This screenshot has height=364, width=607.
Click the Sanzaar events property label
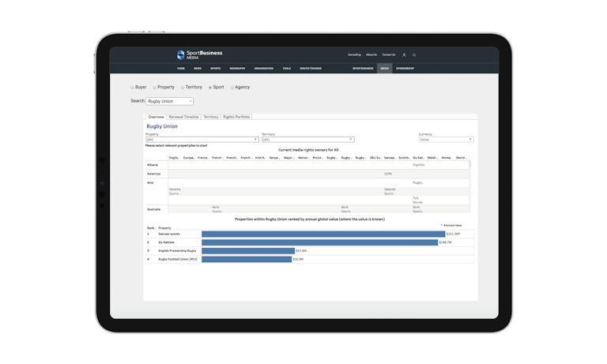(169, 234)
